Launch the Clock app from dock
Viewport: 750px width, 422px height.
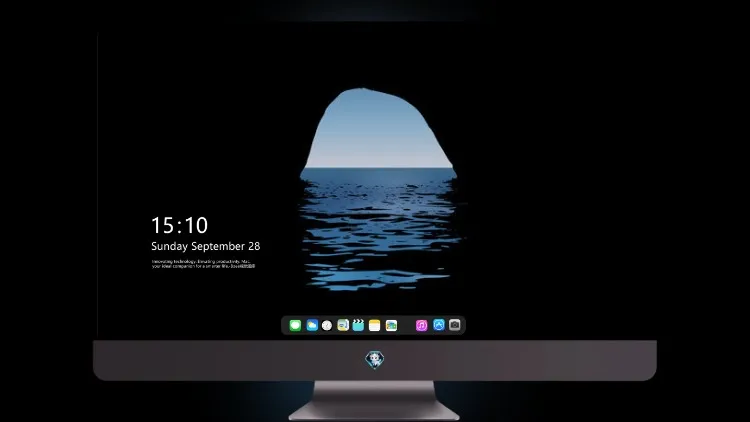click(327, 325)
